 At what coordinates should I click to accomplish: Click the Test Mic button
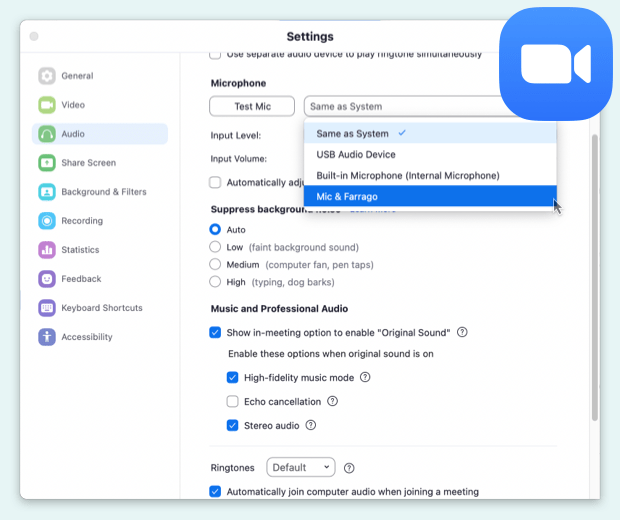252,106
